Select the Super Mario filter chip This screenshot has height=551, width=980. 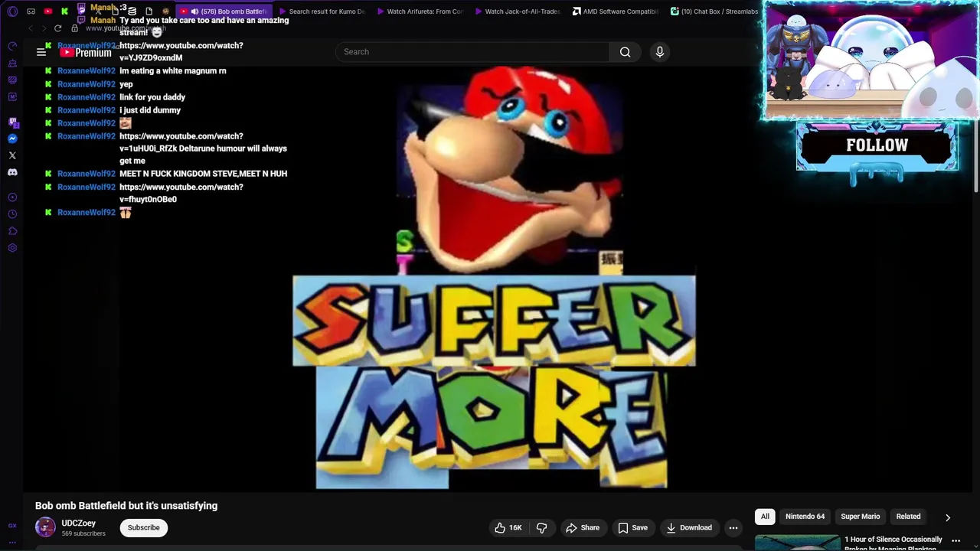click(x=861, y=517)
